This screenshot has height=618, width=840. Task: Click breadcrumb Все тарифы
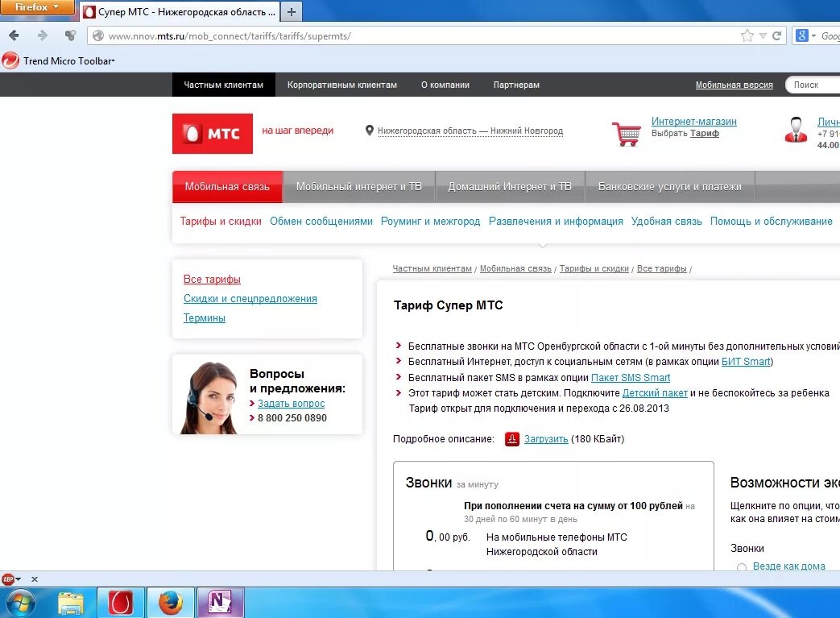point(661,268)
